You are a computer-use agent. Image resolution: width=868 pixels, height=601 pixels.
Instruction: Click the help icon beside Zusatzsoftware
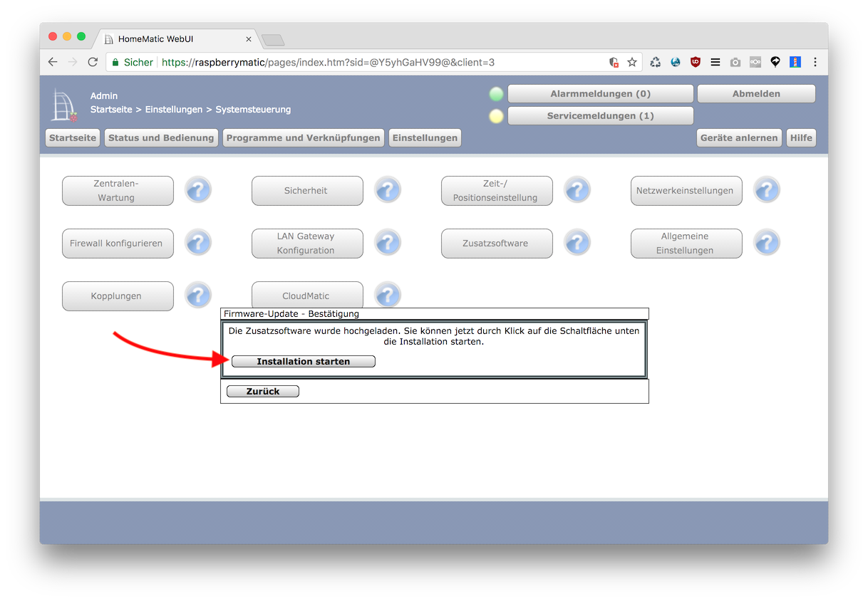[x=577, y=243]
